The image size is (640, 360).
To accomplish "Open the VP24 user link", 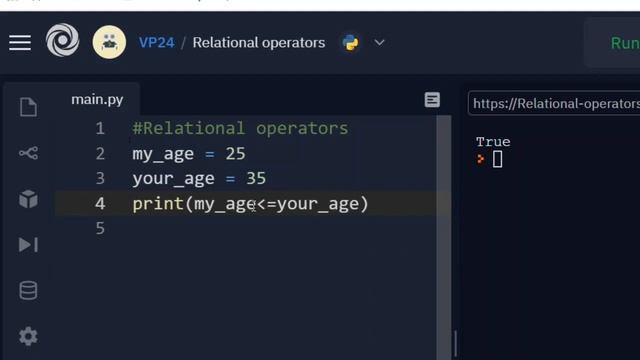I will pos(156,42).
